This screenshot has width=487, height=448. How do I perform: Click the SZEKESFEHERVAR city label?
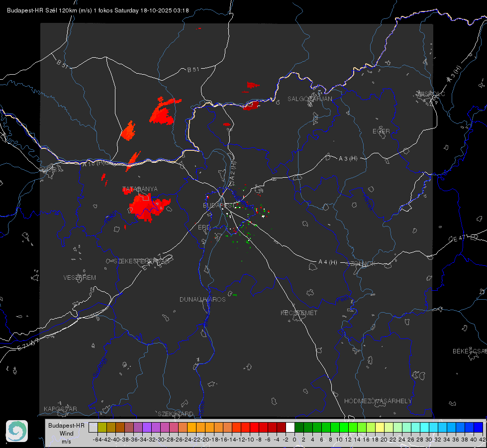(141, 261)
